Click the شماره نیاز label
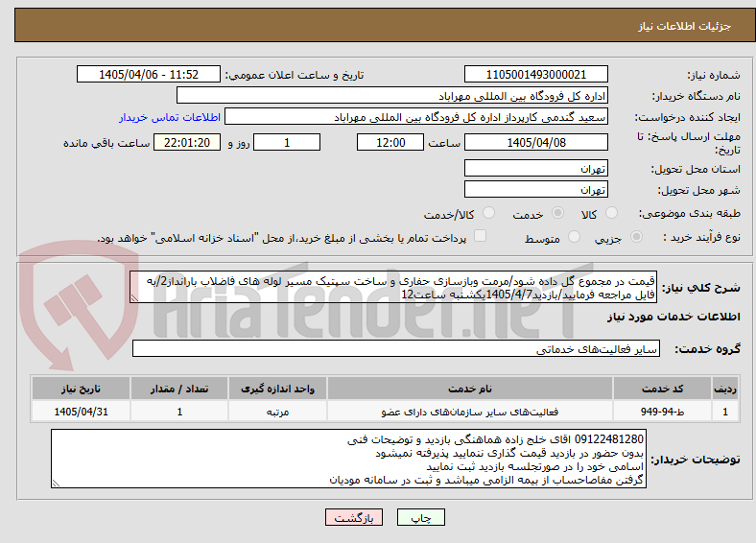756x543 pixels. pyautogui.click(x=714, y=75)
